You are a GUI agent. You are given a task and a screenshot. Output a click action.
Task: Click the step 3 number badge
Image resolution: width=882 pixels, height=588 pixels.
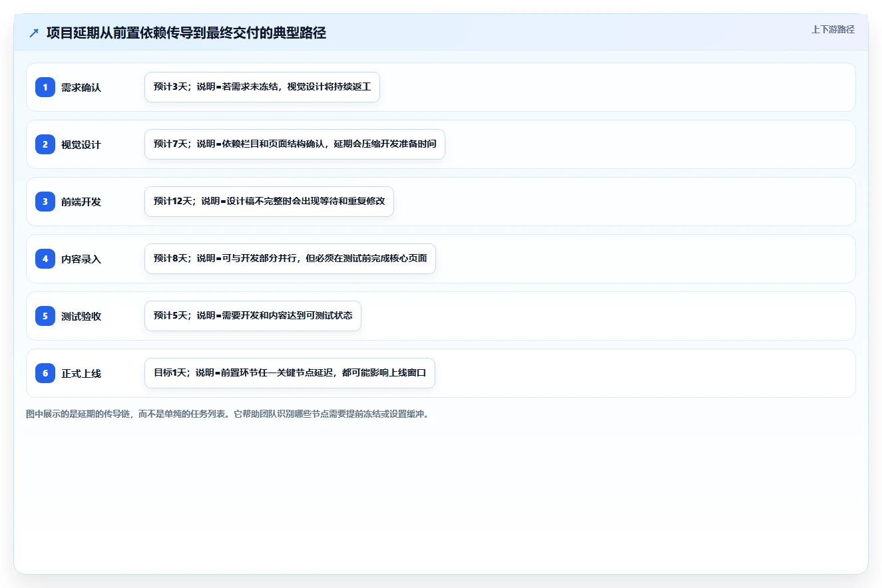(45, 202)
